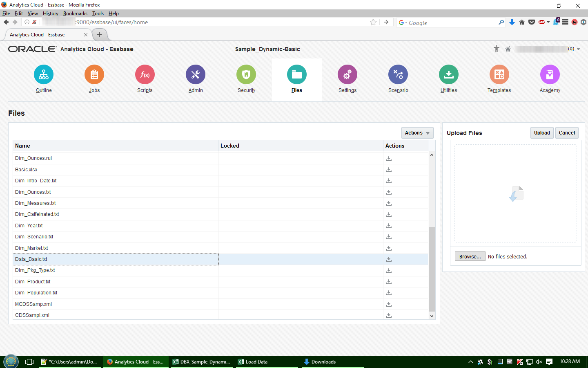Click the scroll down arrow of files list
This screenshot has height=368, width=588.
(432, 316)
